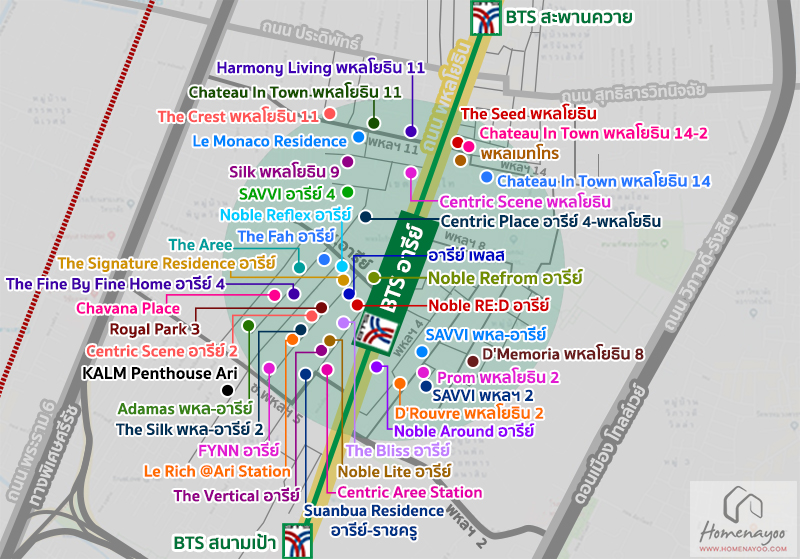Click the Noble RE:D อารีย์ label
The image size is (800, 559).
tap(489, 306)
